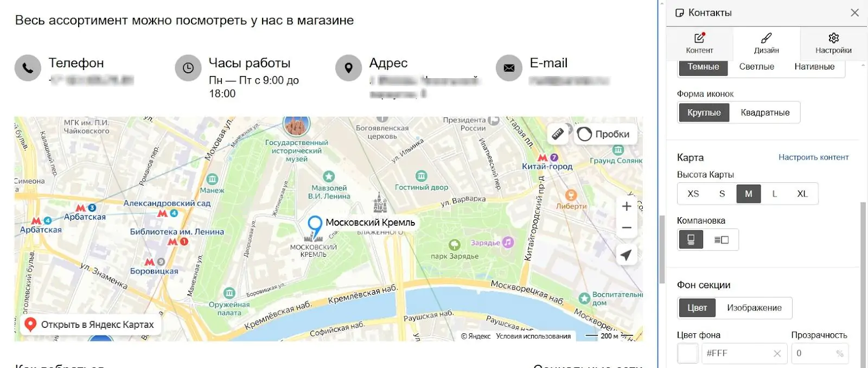Open the Дизайн tab
Screen dimensions: 868x368
(767, 43)
